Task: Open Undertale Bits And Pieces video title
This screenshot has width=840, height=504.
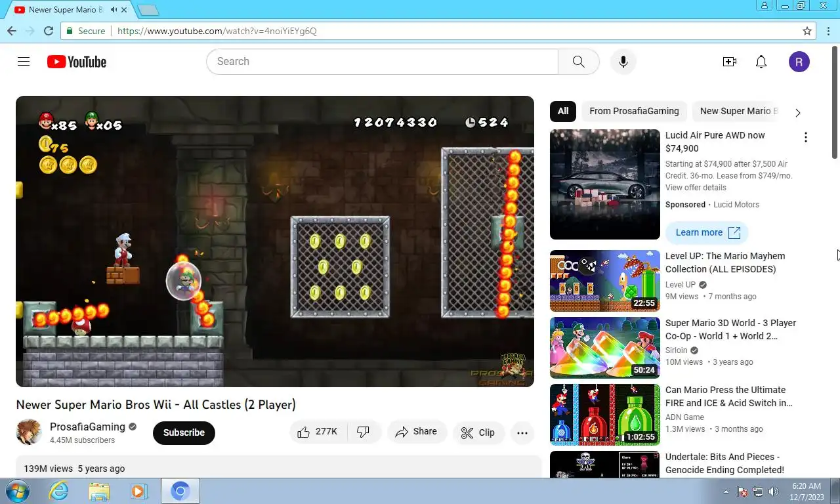Action: (x=724, y=463)
